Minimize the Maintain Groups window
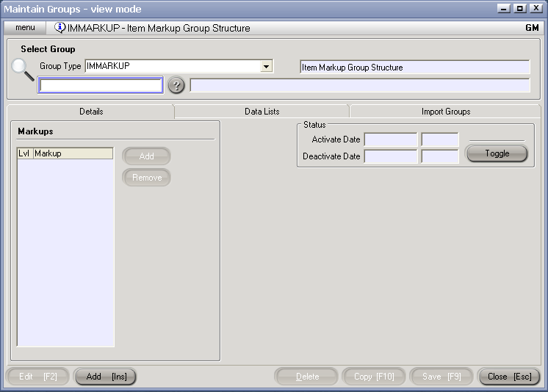This screenshot has width=548, height=392. click(x=504, y=8)
